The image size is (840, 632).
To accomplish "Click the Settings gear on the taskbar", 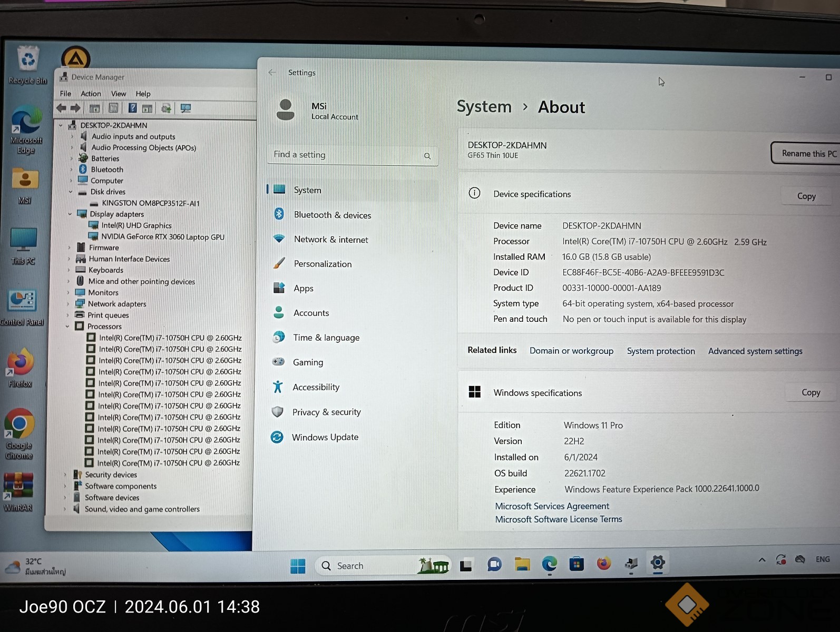I will [658, 562].
